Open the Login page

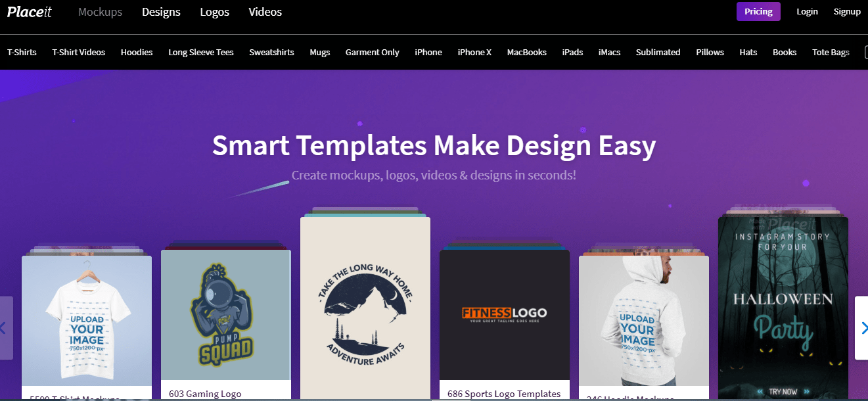pos(807,12)
